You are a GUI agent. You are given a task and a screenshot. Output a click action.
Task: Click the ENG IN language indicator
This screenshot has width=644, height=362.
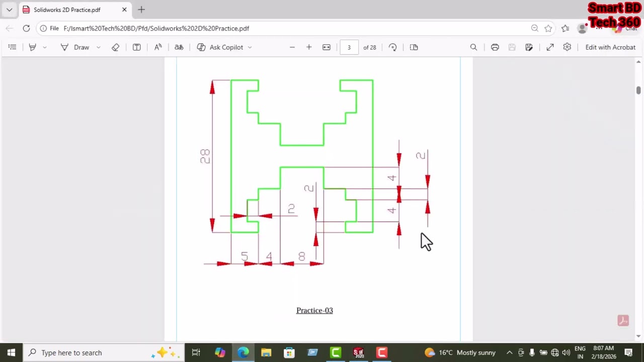point(580,352)
